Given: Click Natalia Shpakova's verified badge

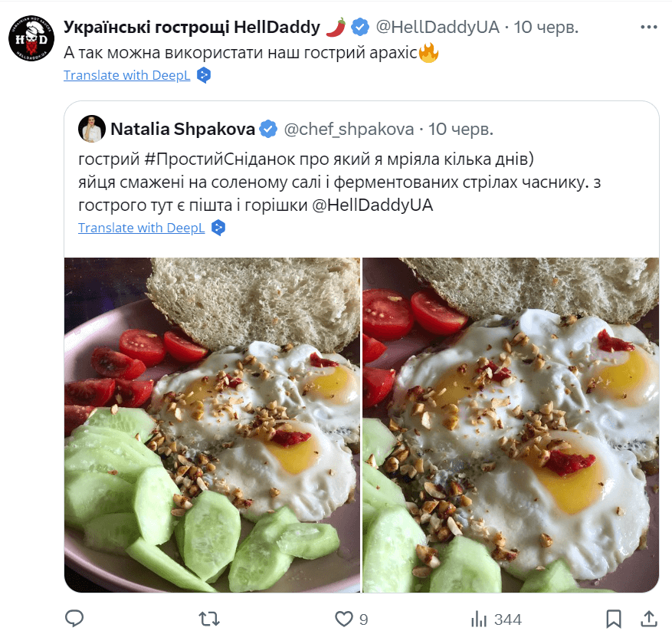Looking at the screenshot, I should click(x=267, y=129).
